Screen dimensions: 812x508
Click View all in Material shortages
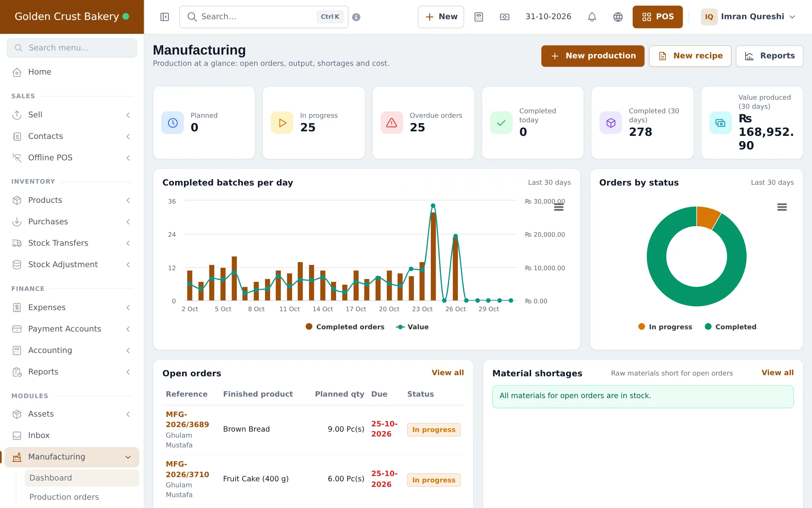(778, 373)
